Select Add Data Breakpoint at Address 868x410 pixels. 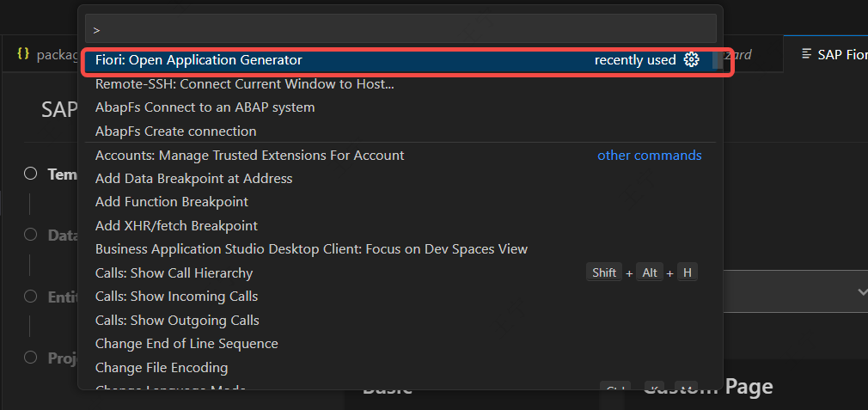[x=400, y=179]
